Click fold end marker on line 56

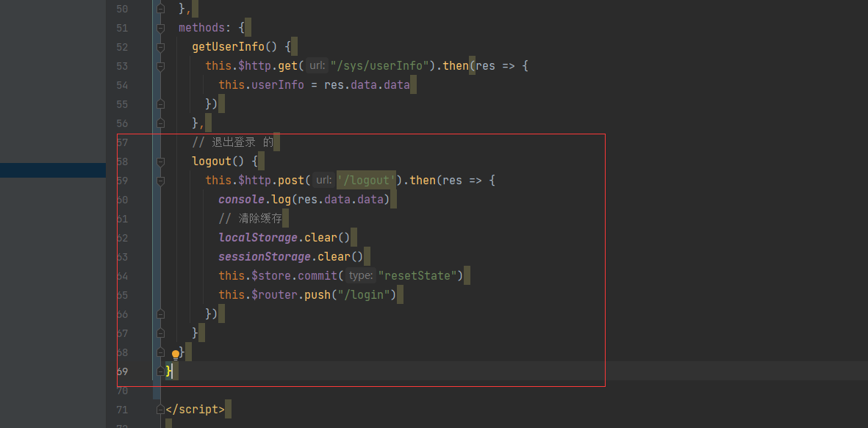pyautogui.click(x=160, y=123)
